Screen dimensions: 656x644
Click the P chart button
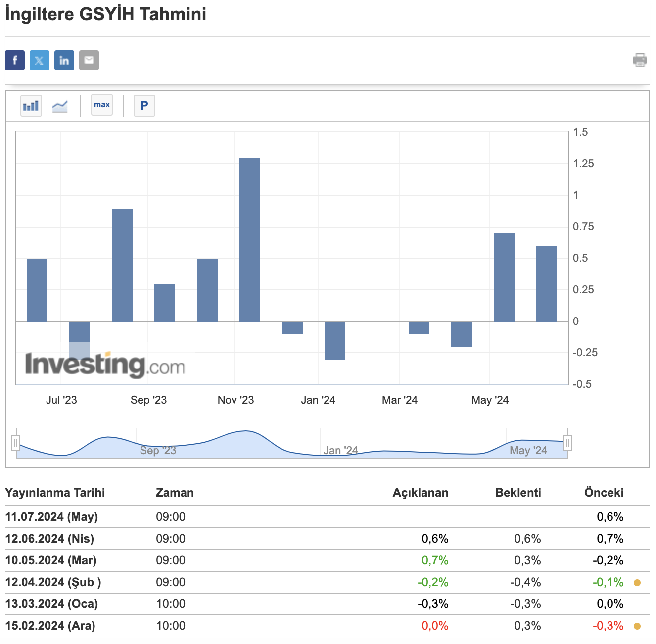pos(144,106)
